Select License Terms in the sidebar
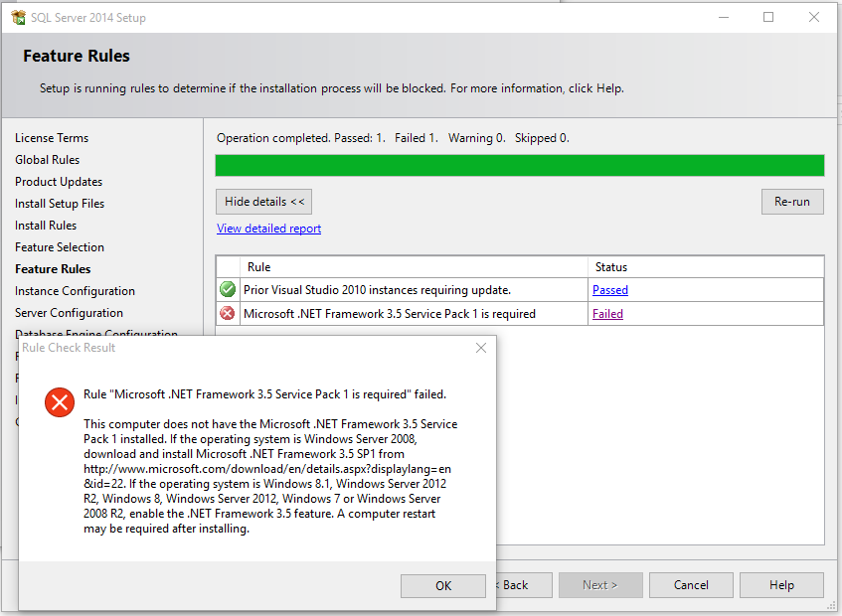842x616 pixels. tap(52, 137)
